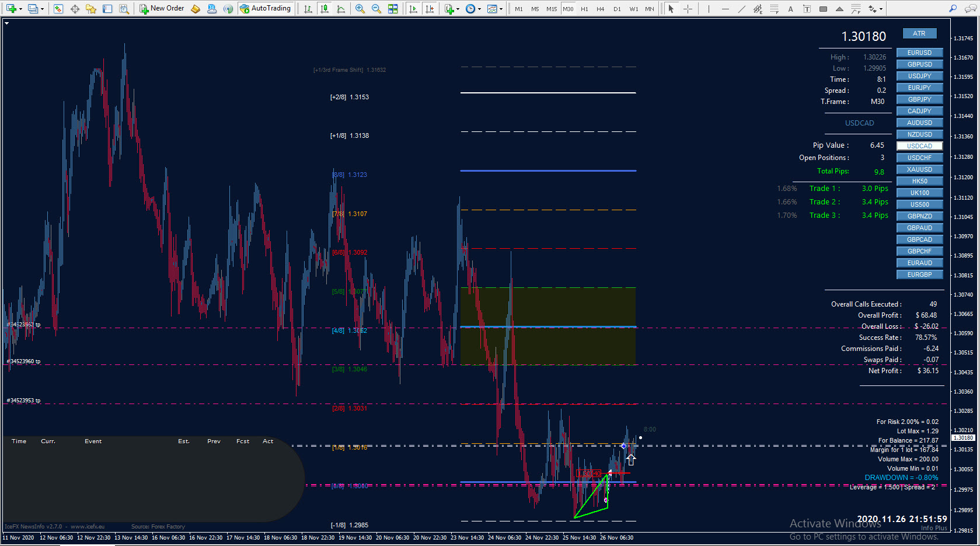Viewport: 980px width, 546px height.
Task: Select the Fibonacci retracement drawing tool
Action: (x=774, y=9)
